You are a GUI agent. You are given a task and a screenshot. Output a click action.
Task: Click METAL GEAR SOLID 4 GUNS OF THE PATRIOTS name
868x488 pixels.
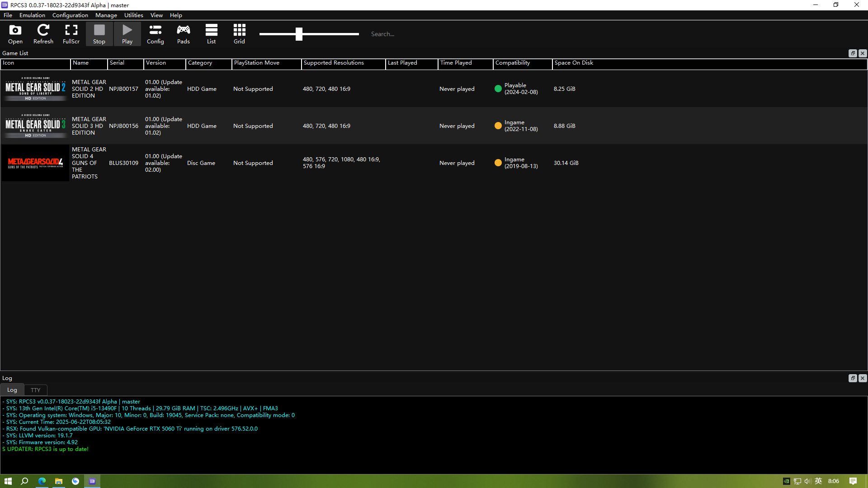[89, 163]
